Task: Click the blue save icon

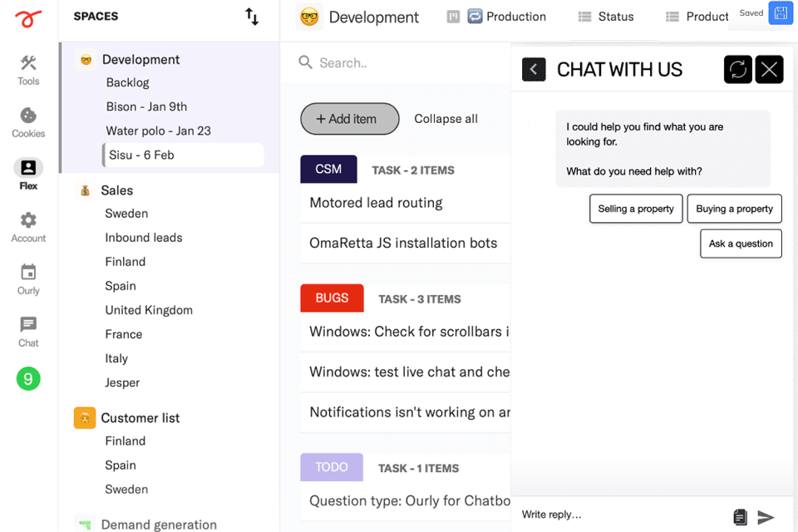Action: coord(781,13)
